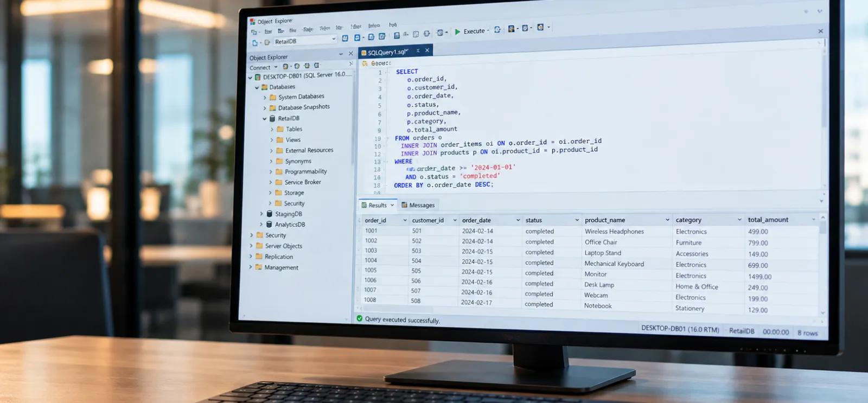Click the green Execute play icon

pos(457,31)
